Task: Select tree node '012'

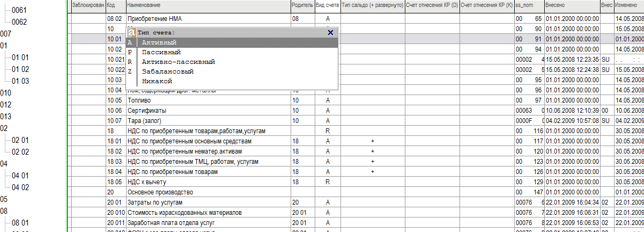Action: pos(5,105)
